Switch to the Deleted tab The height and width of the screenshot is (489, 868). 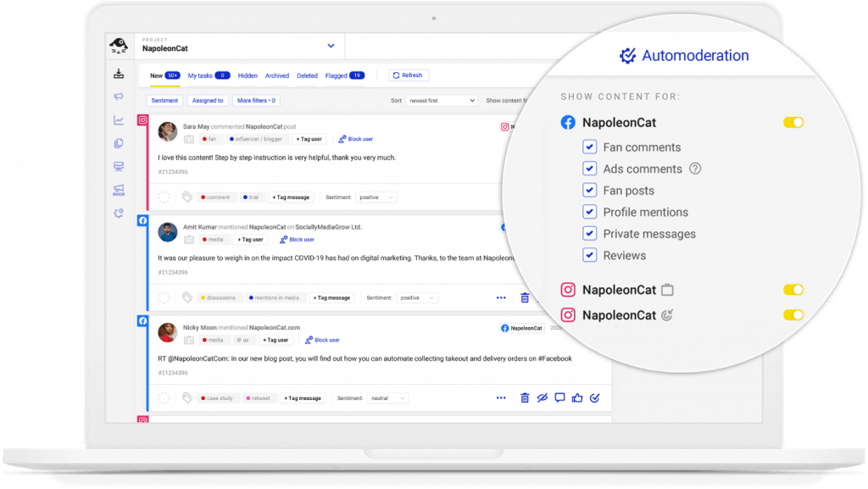(307, 75)
